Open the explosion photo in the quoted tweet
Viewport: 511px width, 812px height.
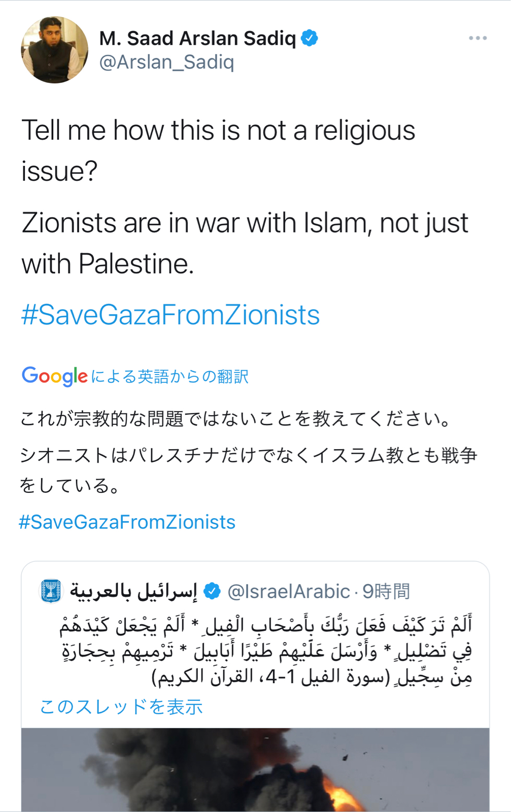pyautogui.click(x=255, y=770)
